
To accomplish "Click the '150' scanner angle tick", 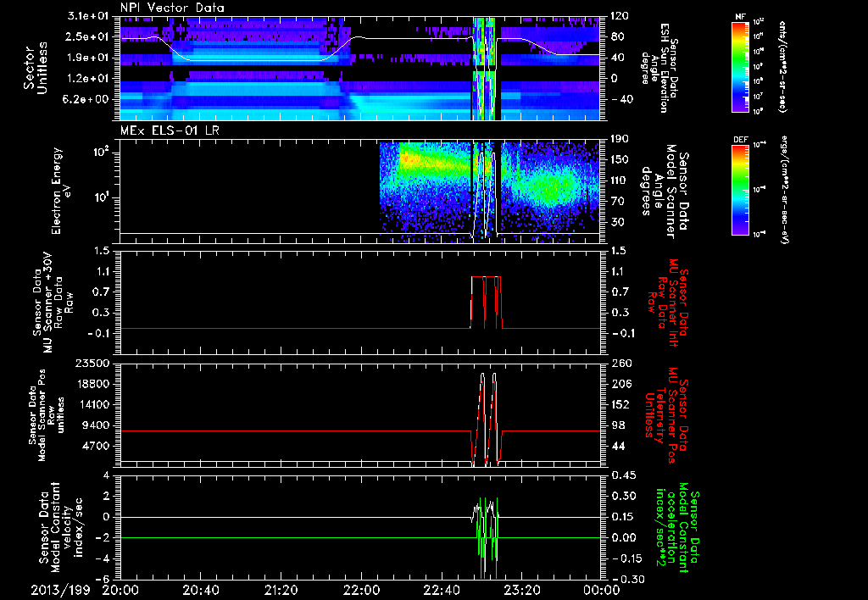I will 619,159.
